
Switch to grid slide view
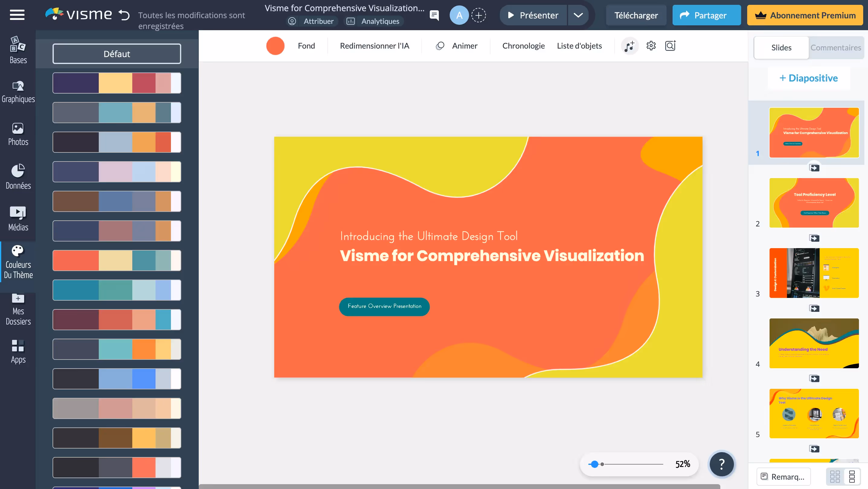[835, 477]
